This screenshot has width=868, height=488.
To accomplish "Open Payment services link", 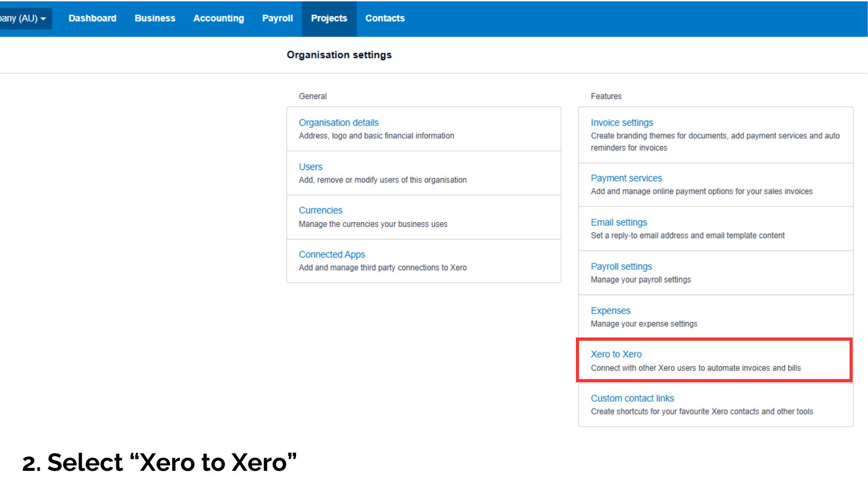I will pyautogui.click(x=626, y=178).
